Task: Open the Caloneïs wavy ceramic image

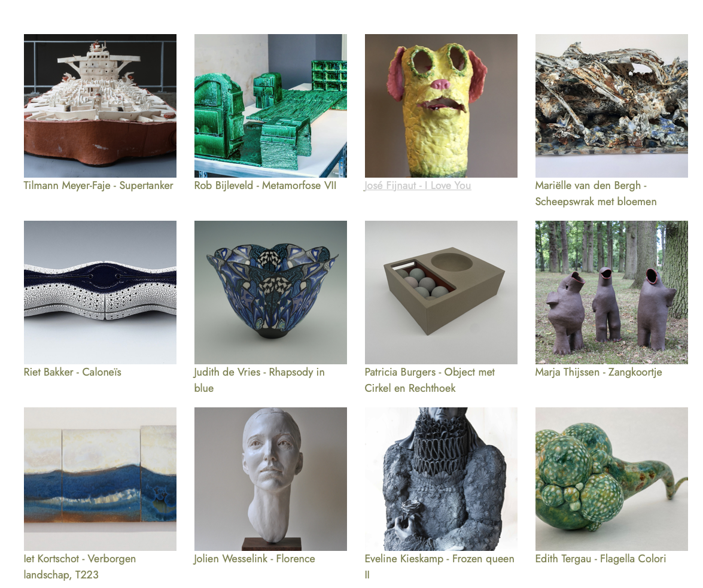Action: click(x=100, y=293)
